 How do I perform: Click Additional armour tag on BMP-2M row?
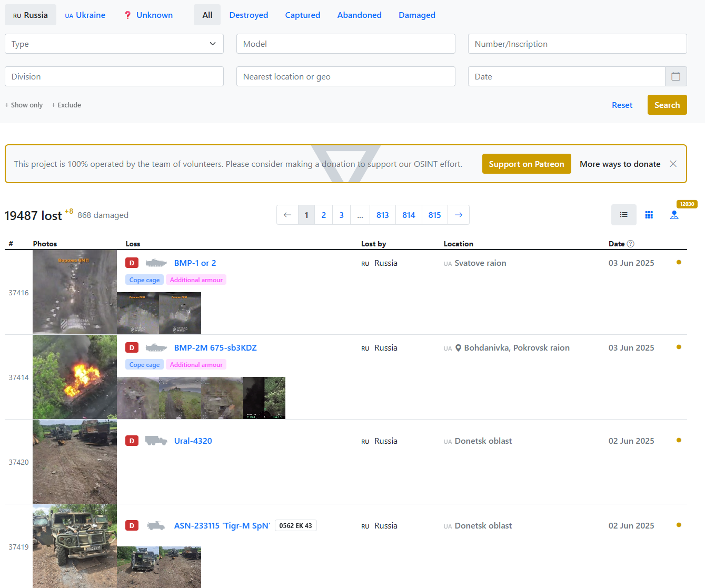196,364
